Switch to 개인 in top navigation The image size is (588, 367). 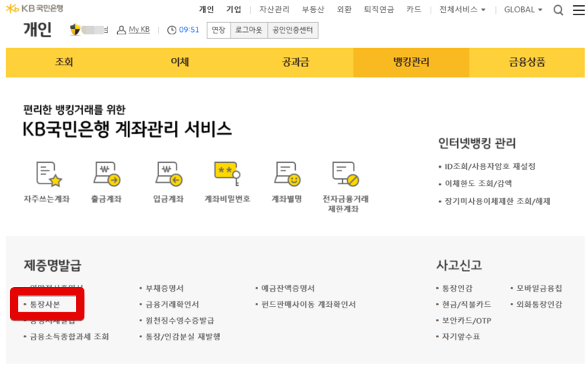(206, 9)
